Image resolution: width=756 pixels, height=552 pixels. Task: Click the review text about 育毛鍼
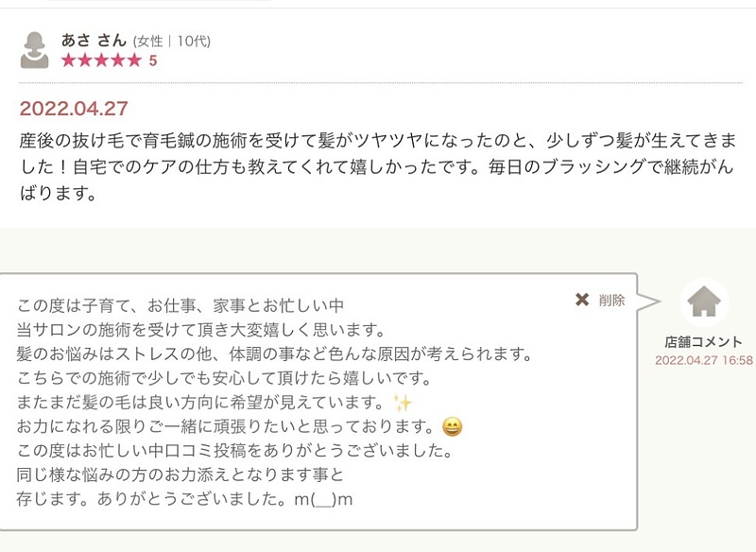378,166
